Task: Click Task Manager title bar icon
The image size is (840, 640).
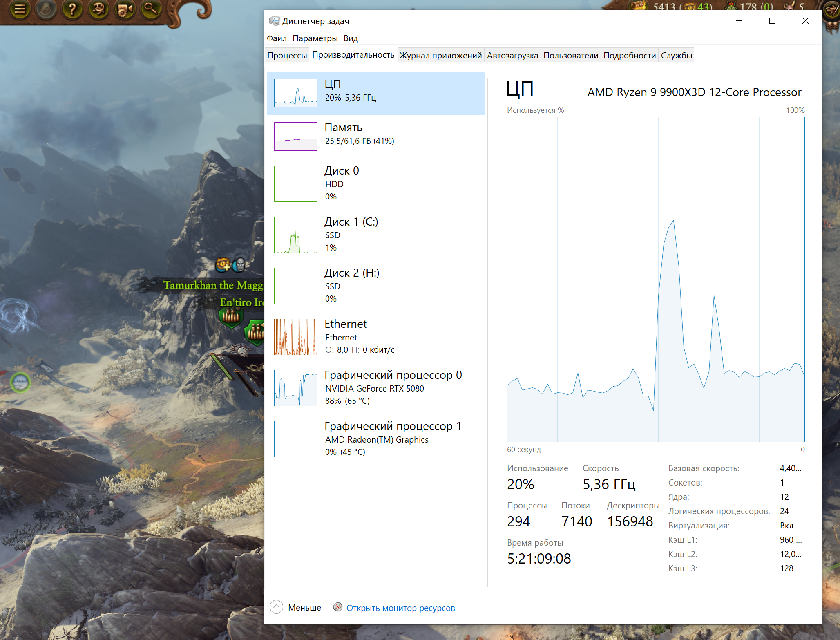Action: click(274, 21)
